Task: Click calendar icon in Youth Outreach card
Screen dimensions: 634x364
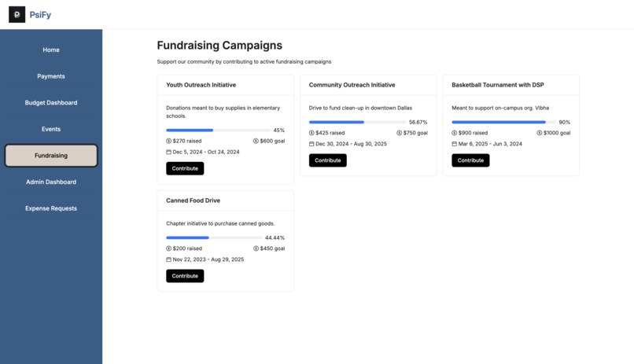Action: click(169, 152)
